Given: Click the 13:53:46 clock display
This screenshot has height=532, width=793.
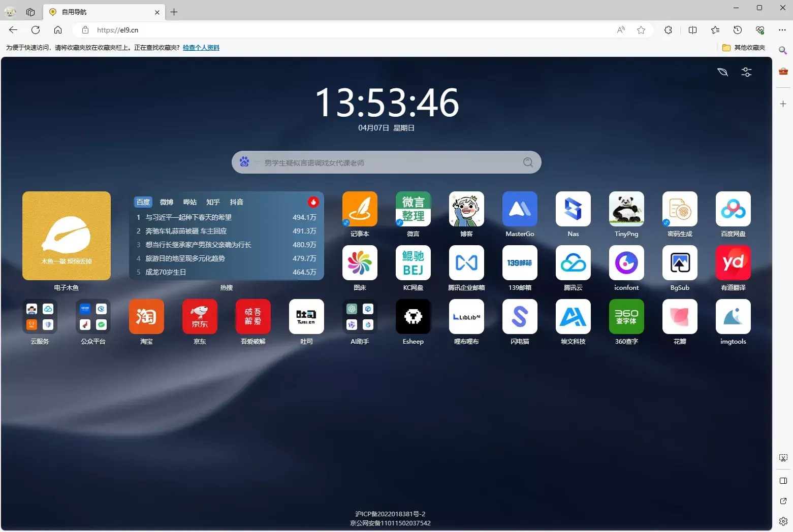Looking at the screenshot, I should click(387, 103).
